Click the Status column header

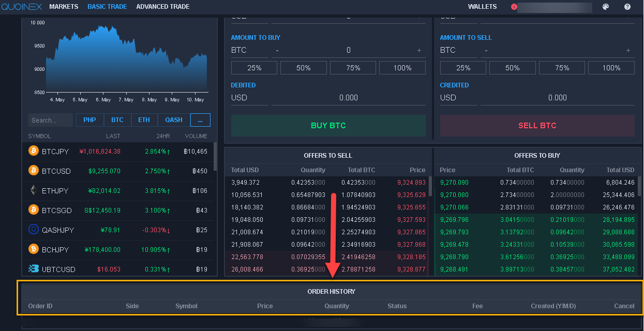397,306
